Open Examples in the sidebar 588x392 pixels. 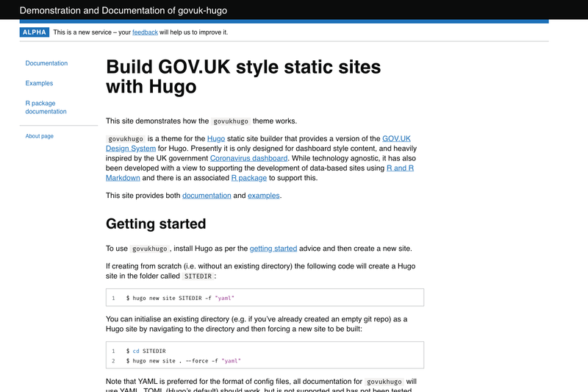[x=39, y=83]
